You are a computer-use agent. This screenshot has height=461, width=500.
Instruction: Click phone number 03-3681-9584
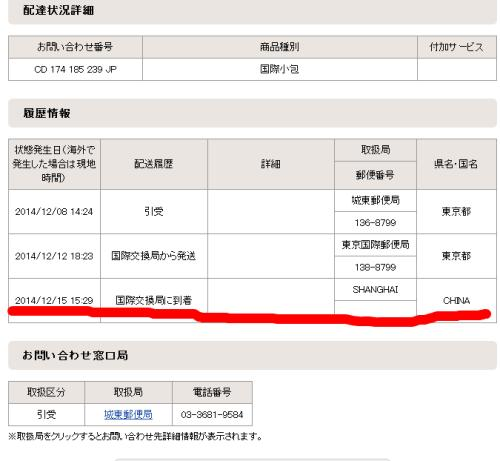(x=212, y=415)
